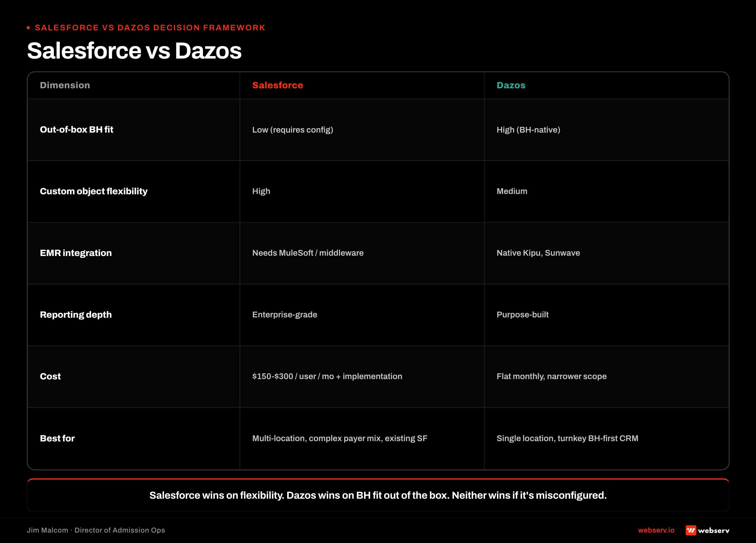The image size is (756, 543).
Task: Select the 'Reporting depth' row label
Action: pyautogui.click(x=76, y=315)
